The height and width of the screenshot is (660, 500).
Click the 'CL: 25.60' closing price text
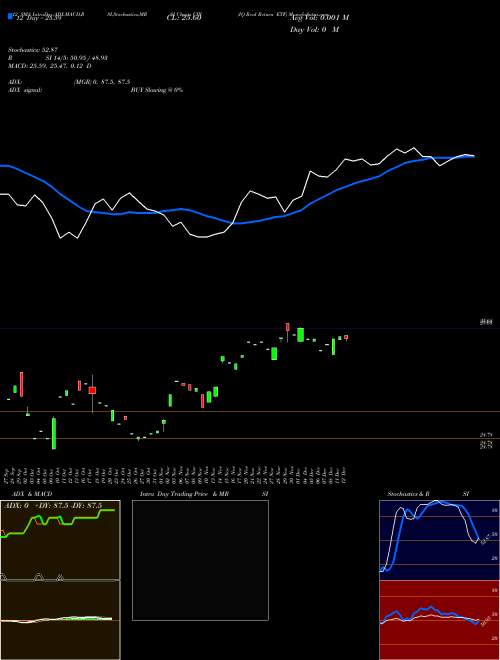click(184, 18)
